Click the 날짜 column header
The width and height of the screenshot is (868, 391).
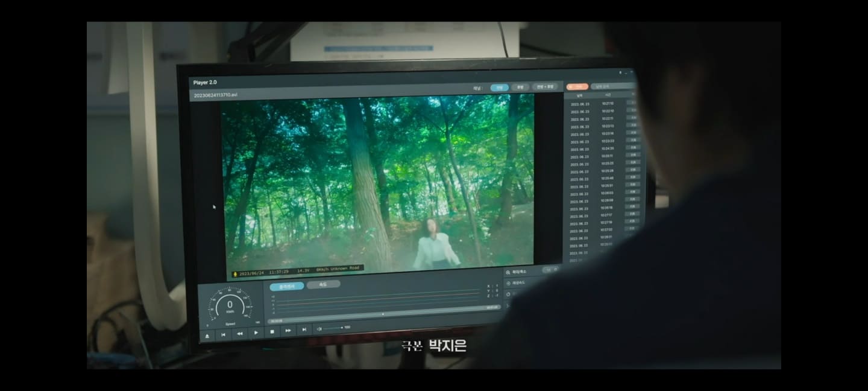point(579,95)
